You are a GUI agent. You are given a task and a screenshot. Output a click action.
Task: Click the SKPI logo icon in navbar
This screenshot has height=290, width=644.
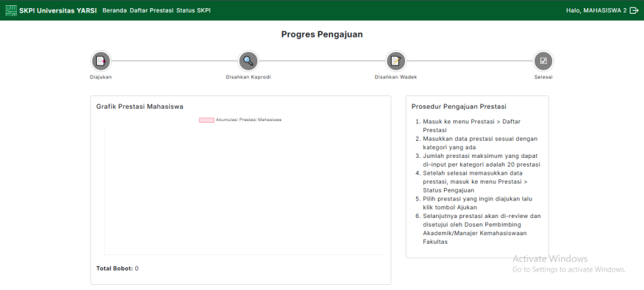(11, 11)
